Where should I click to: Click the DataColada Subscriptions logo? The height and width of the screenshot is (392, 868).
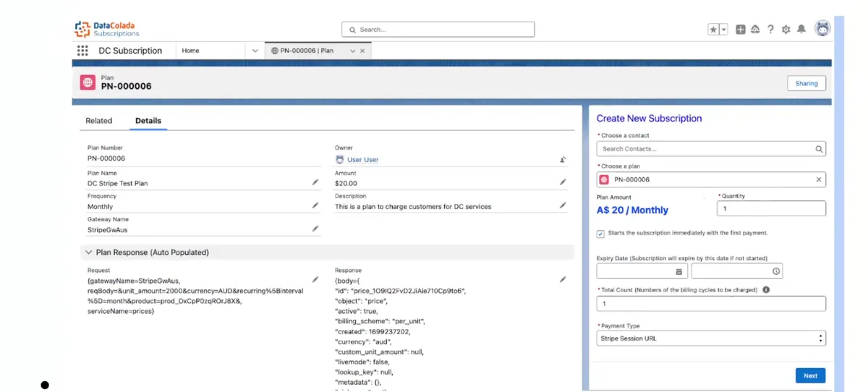(x=107, y=29)
